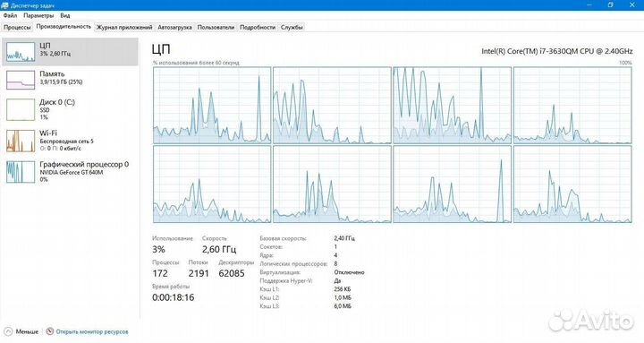Select the Память mini graph thumbnail
644x343 pixels.
click(21, 80)
